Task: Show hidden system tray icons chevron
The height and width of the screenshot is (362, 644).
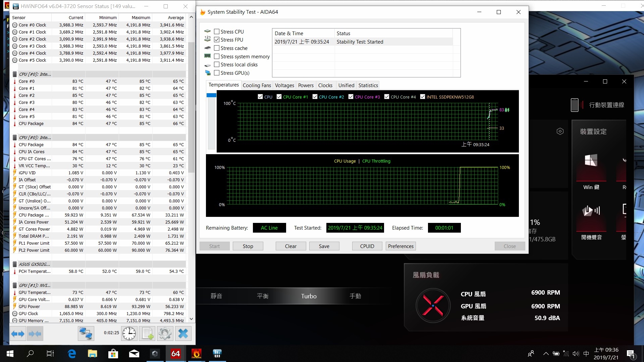Action: point(546,354)
